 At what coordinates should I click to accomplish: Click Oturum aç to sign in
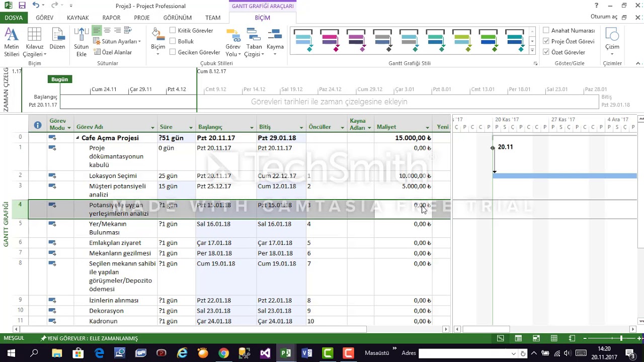click(604, 17)
